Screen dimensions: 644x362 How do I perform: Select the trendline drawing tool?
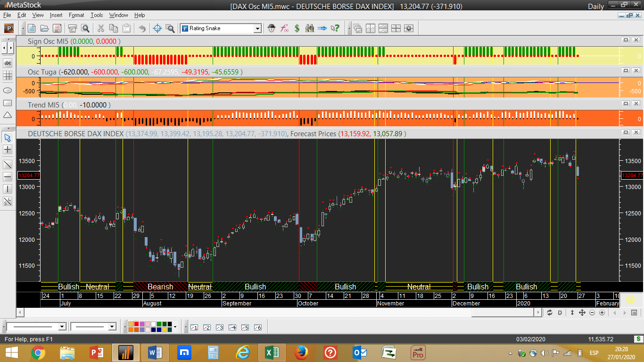[8, 165]
